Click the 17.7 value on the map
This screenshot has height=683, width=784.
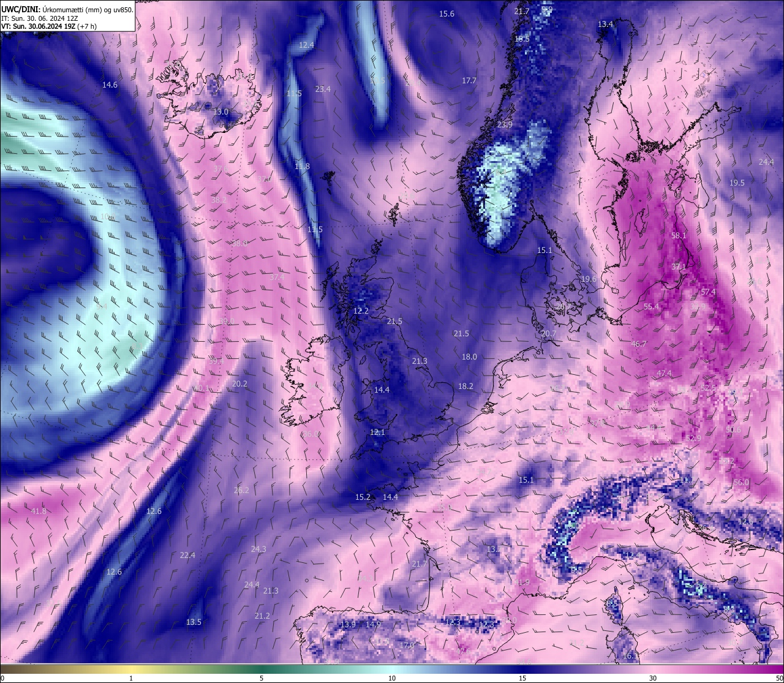[x=469, y=81]
